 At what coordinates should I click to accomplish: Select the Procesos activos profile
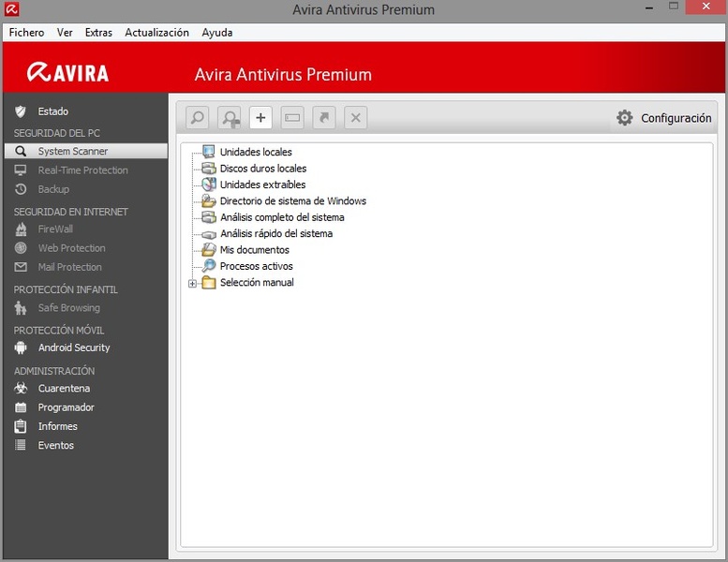click(x=257, y=266)
